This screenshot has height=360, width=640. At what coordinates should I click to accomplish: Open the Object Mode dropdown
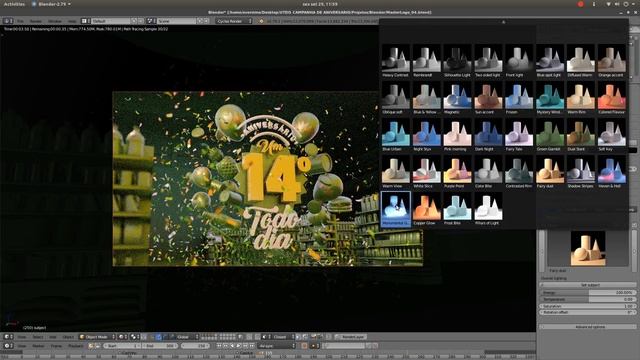[x=97, y=337]
